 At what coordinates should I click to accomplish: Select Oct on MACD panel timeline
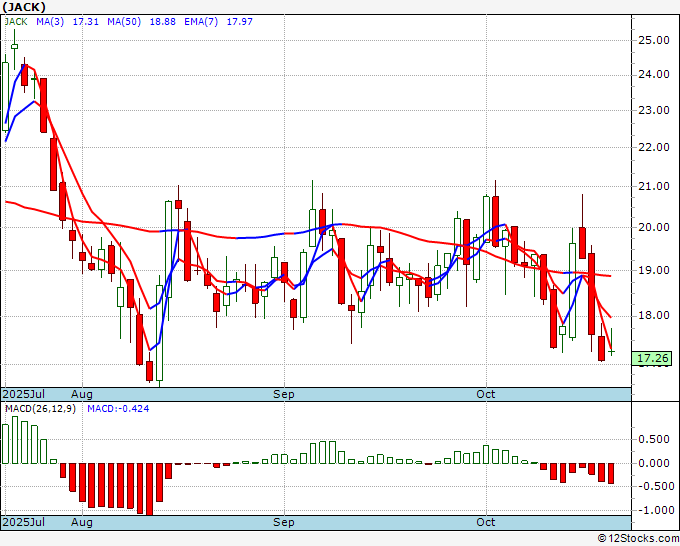pos(486,522)
